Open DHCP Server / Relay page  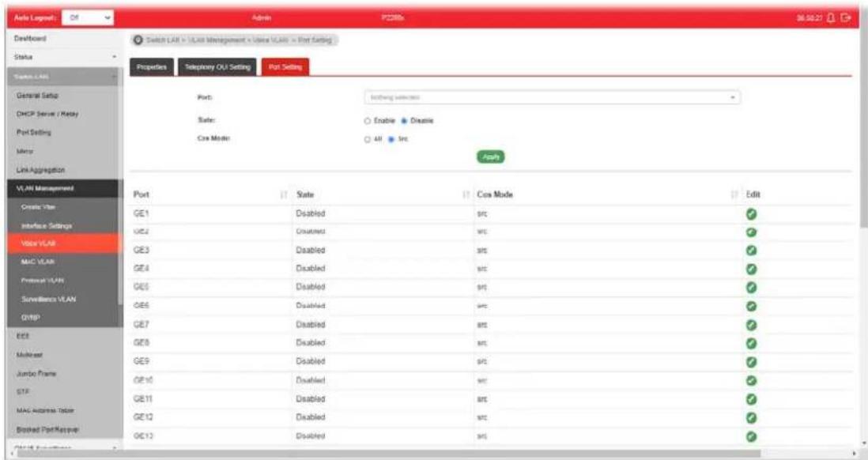click(x=47, y=114)
